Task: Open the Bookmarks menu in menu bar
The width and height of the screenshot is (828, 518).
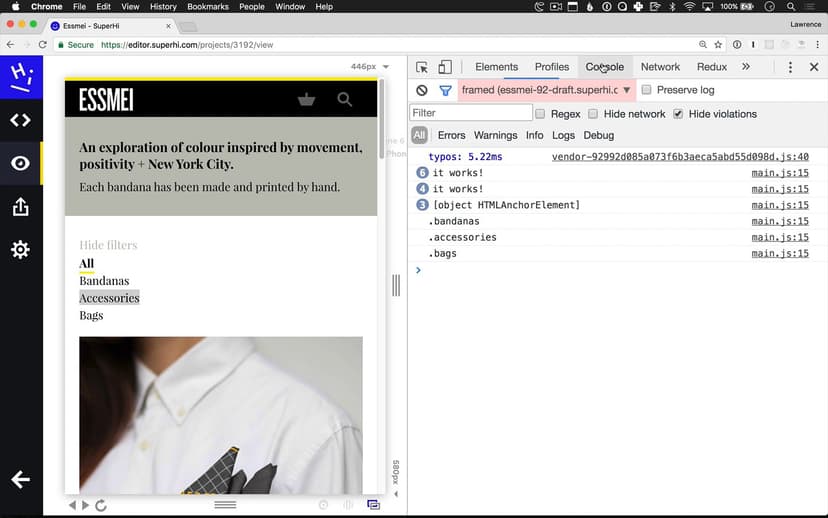Action: click(x=208, y=7)
